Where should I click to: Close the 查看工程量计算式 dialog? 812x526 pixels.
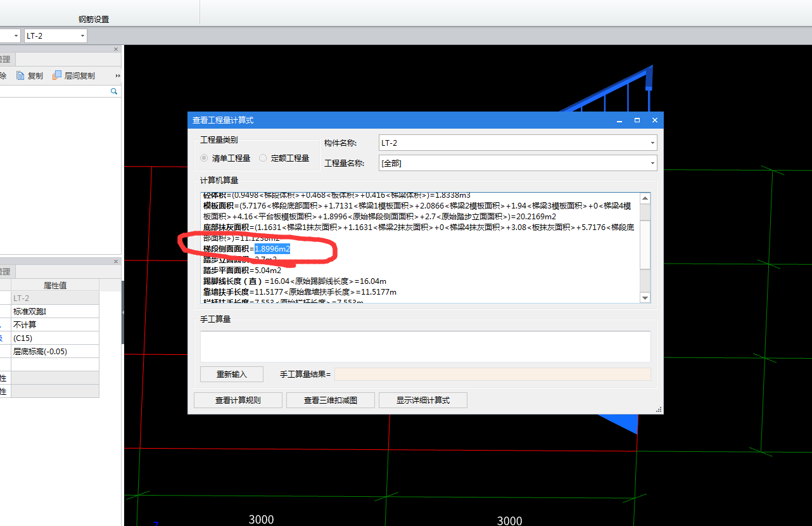(x=655, y=120)
